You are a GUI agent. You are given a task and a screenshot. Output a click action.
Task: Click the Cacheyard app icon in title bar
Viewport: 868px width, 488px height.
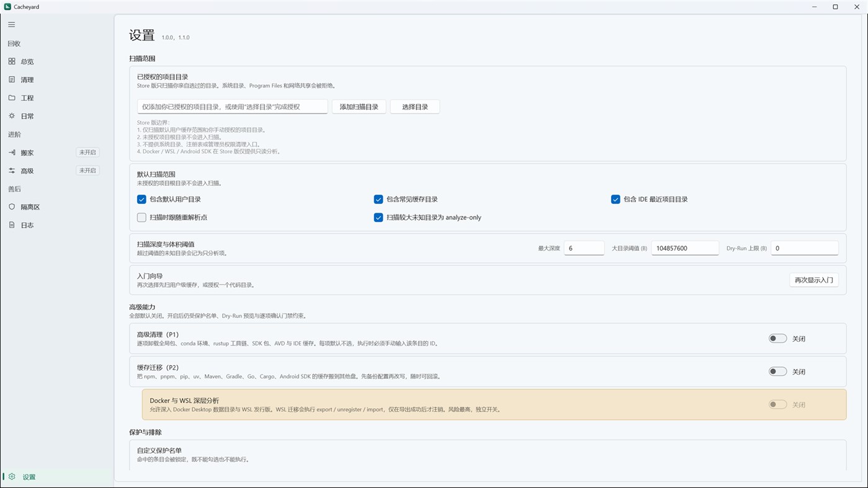tap(7, 7)
